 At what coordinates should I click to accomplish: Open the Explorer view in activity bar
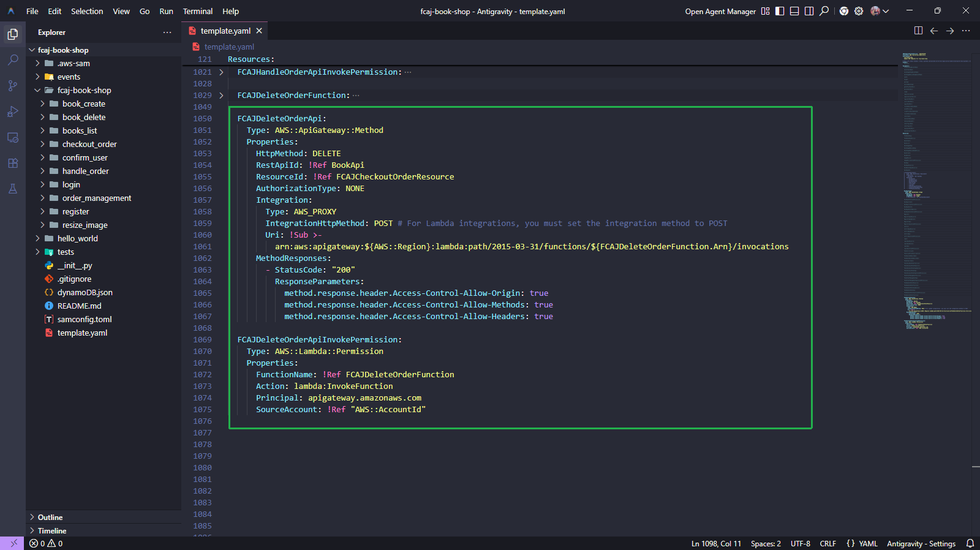[12, 34]
